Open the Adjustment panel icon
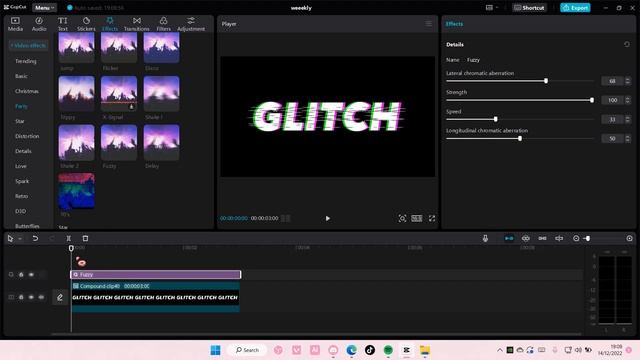Image resolution: width=640 pixels, height=360 pixels. point(191,24)
